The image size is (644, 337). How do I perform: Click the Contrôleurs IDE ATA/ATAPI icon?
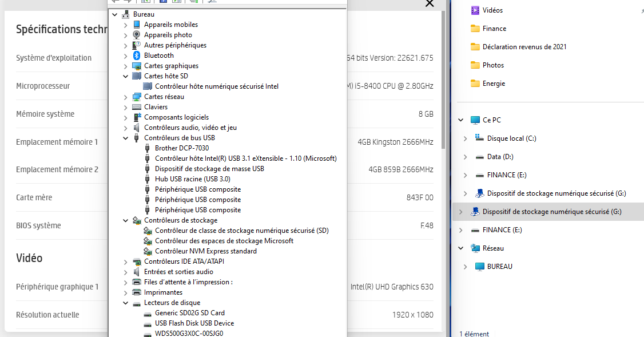(x=137, y=261)
